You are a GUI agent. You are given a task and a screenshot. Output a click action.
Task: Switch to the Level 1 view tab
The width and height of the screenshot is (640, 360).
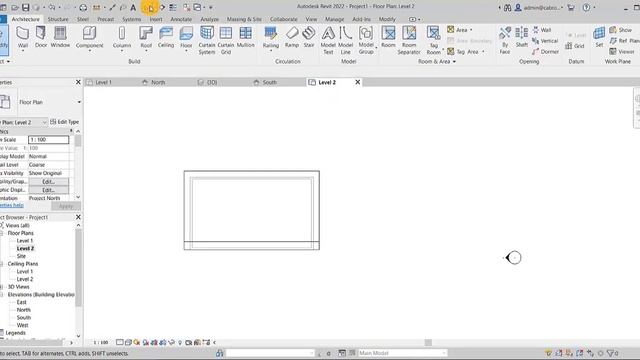click(x=103, y=82)
